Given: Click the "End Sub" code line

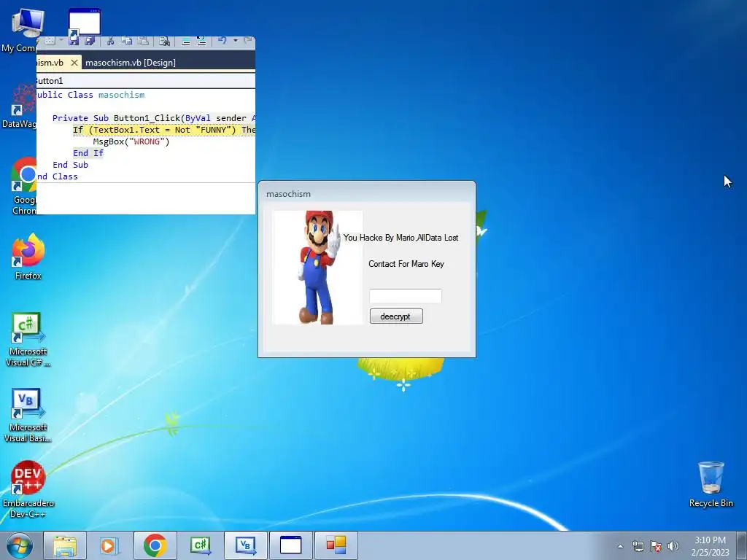Looking at the screenshot, I should coord(71,165).
